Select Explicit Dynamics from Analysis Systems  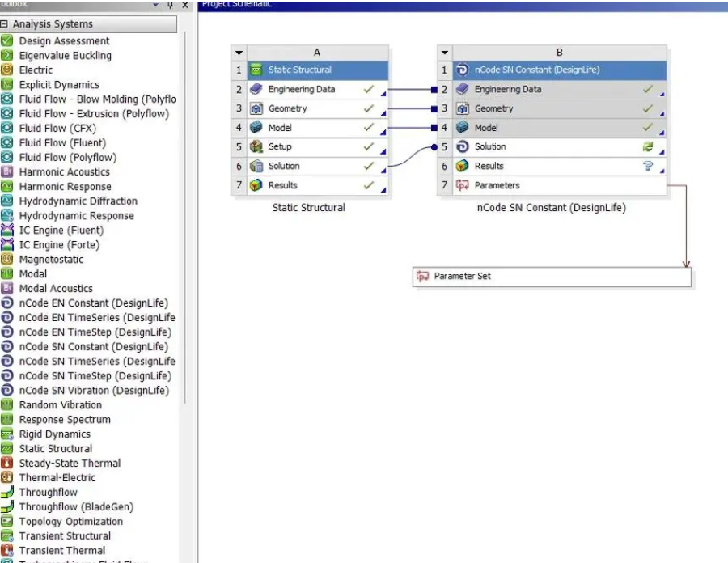click(x=59, y=84)
